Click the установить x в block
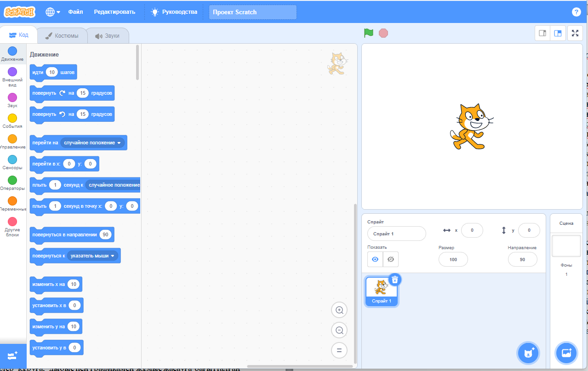 57,305
